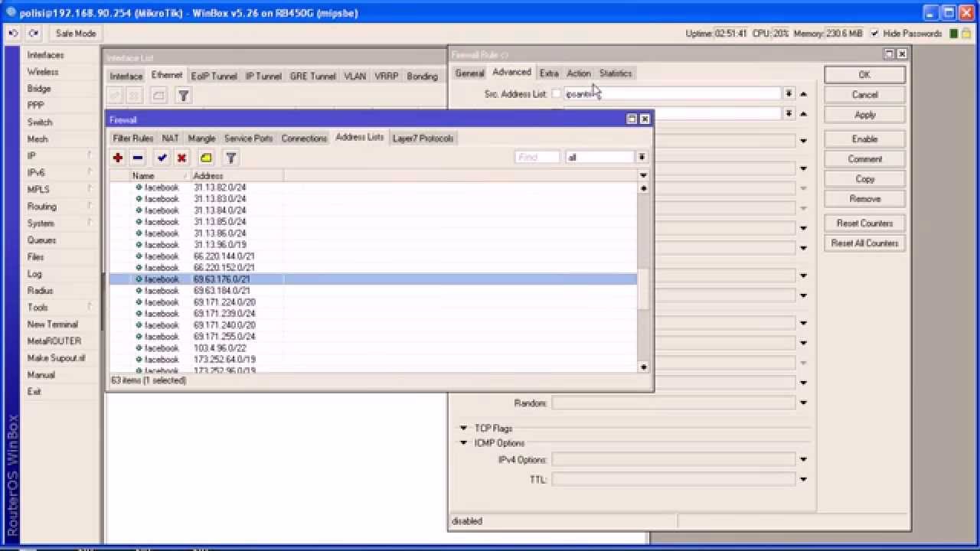980x551 pixels.
Task: Open the Src. Address List dropdown
Action: 789,93
